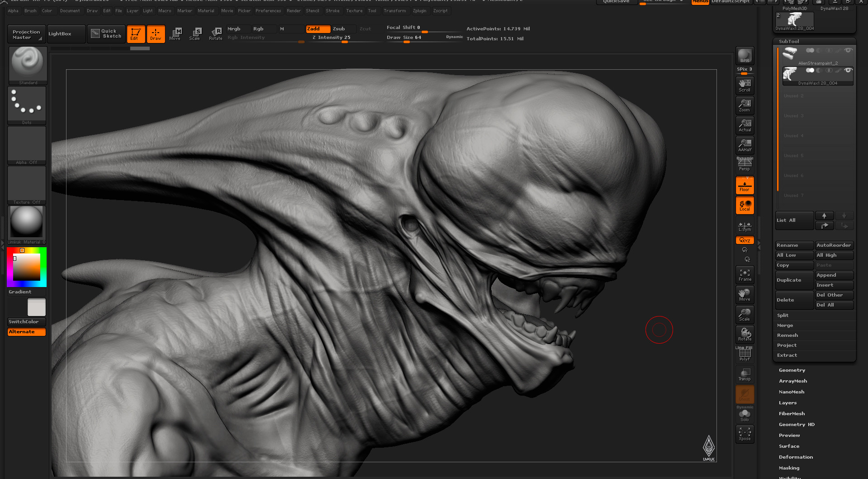
Task: Toggle Persp perspective view
Action: coord(745,165)
